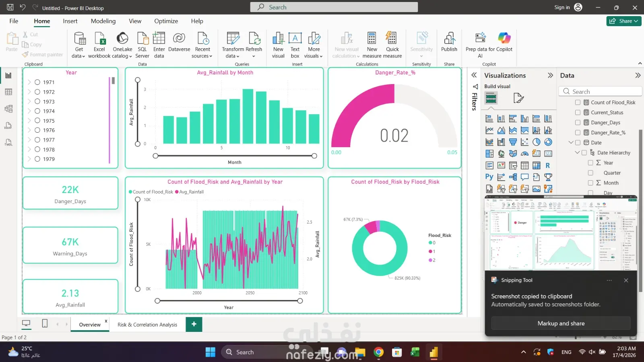
Task: Expand year 1972 slicer row chevron
Action: 29,92
